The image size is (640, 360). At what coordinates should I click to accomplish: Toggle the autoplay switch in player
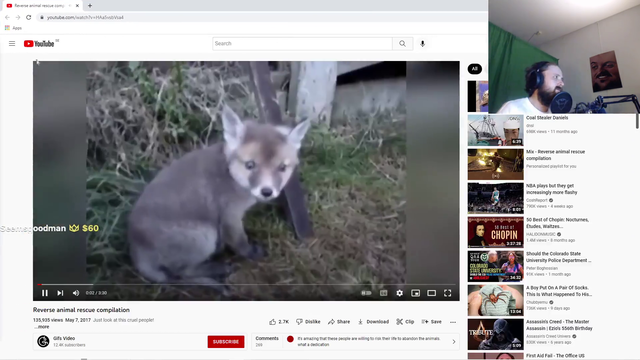[366, 293]
